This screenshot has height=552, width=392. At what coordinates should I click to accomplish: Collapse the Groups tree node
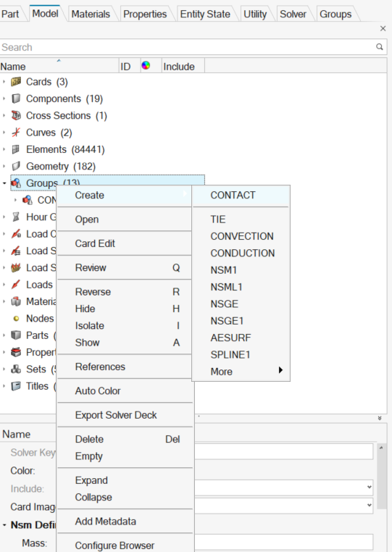coord(4,183)
